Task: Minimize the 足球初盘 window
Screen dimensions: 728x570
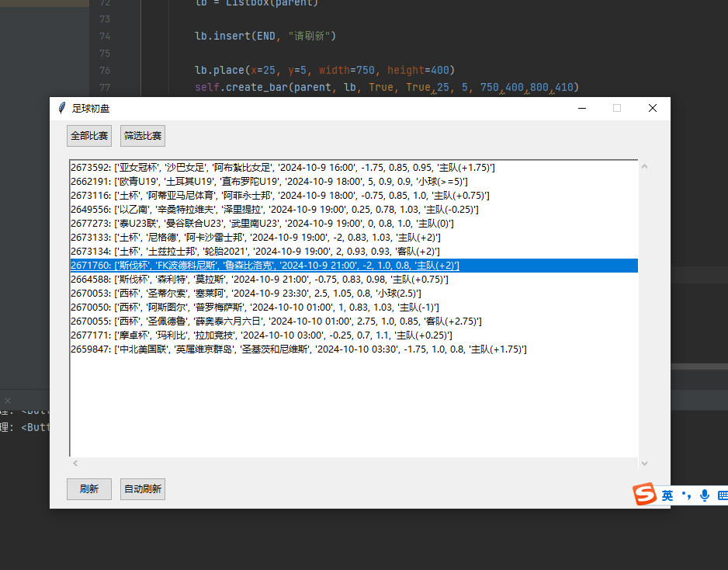Action: [x=582, y=108]
